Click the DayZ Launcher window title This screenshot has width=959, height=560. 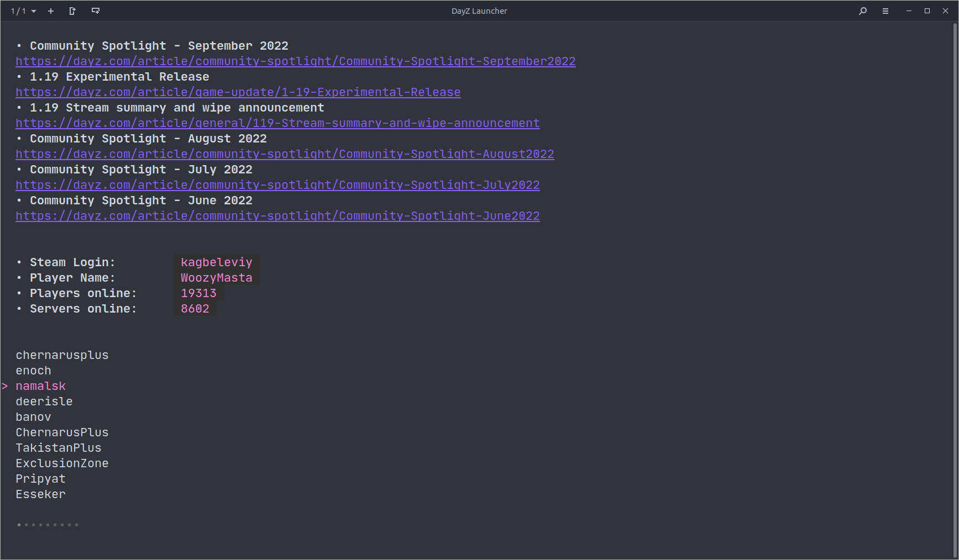point(479,11)
